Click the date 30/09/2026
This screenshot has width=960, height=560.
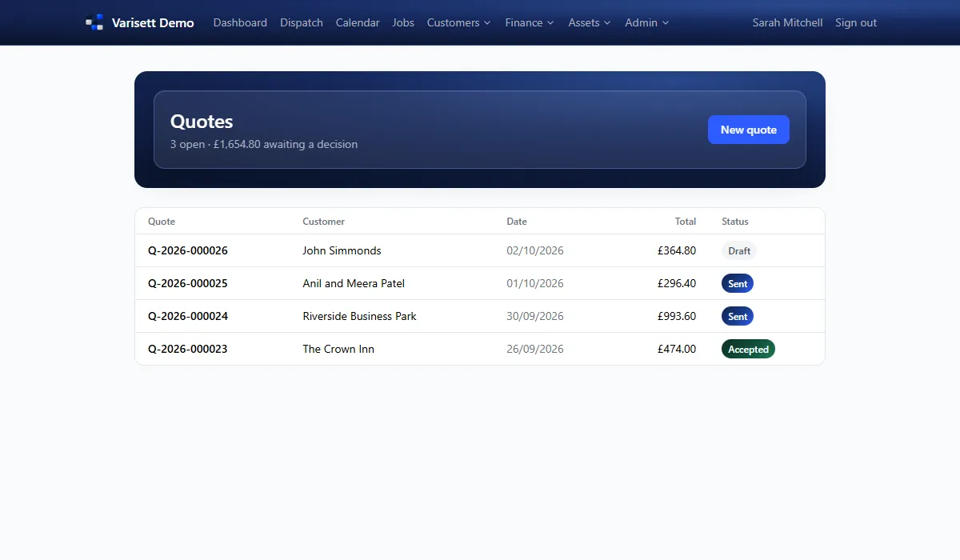(535, 316)
